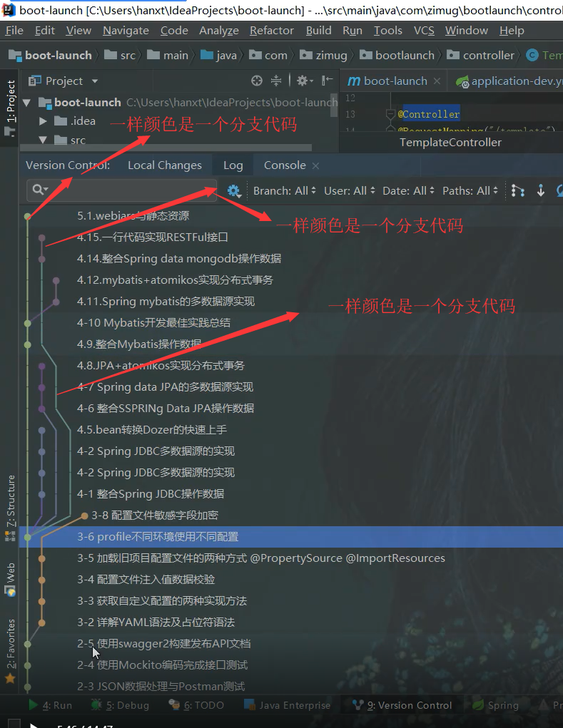Click the boot-launch root breadcrumb

[50, 55]
